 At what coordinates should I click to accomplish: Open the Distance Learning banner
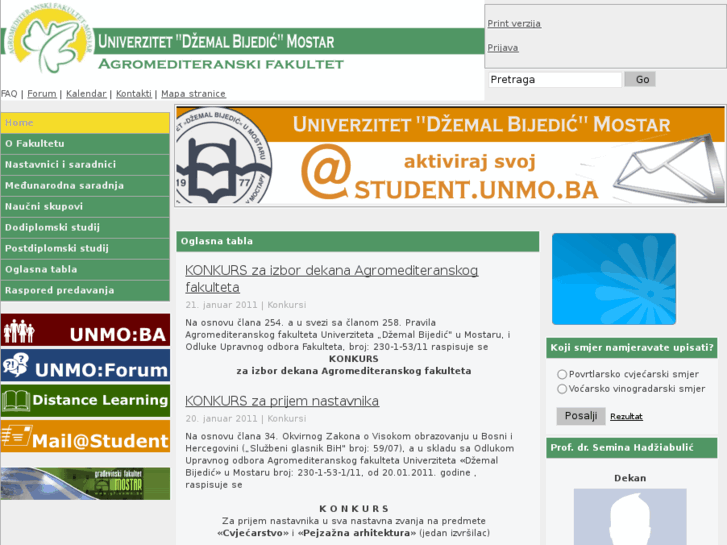pyautogui.click(x=85, y=400)
